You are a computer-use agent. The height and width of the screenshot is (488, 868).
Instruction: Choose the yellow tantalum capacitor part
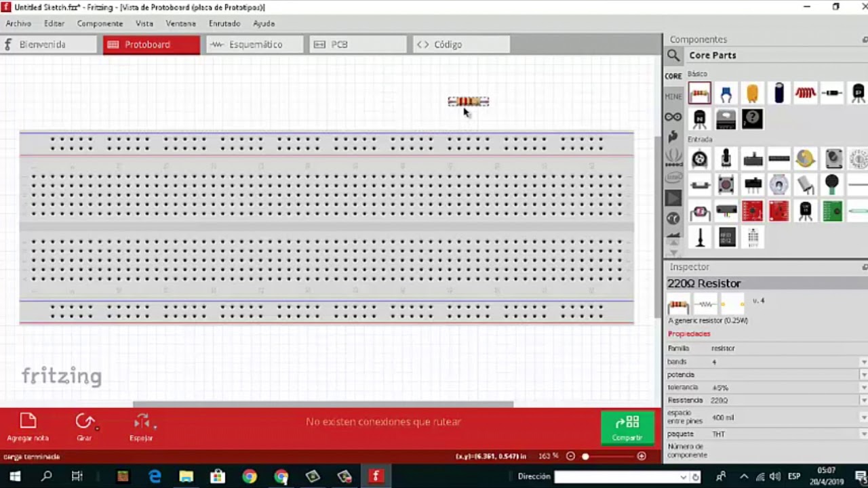pyautogui.click(x=752, y=93)
